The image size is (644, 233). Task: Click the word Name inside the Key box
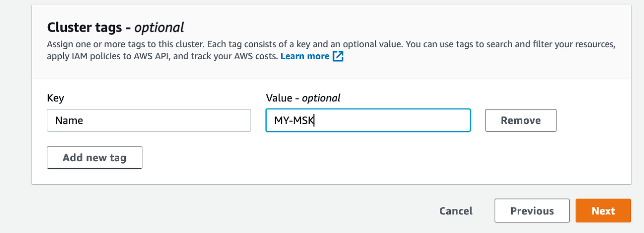point(69,121)
